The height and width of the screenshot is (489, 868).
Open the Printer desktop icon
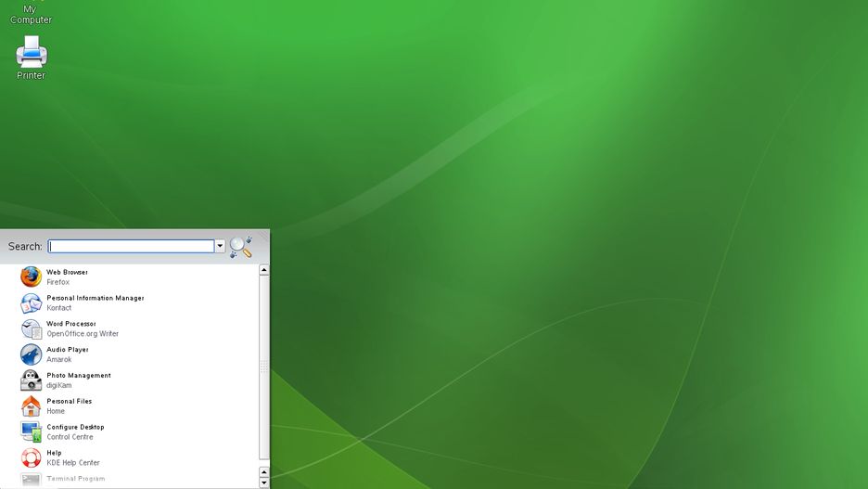31,52
